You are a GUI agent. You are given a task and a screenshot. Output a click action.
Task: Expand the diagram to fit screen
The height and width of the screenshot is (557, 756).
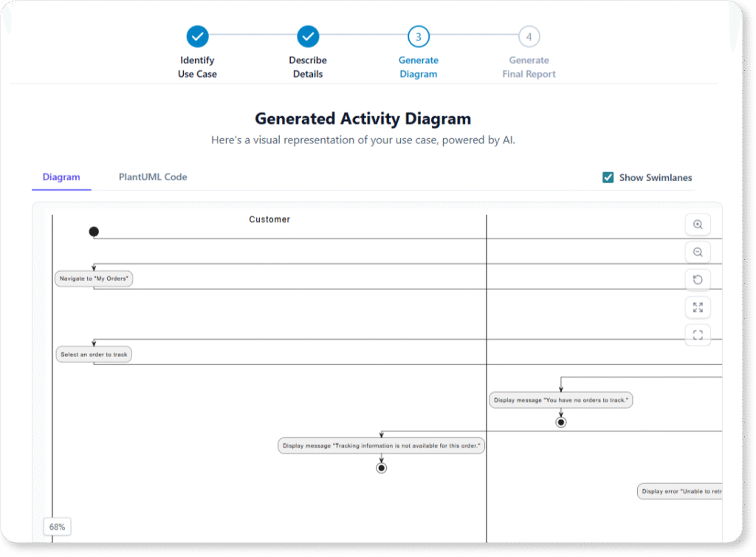[x=698, y=307]
